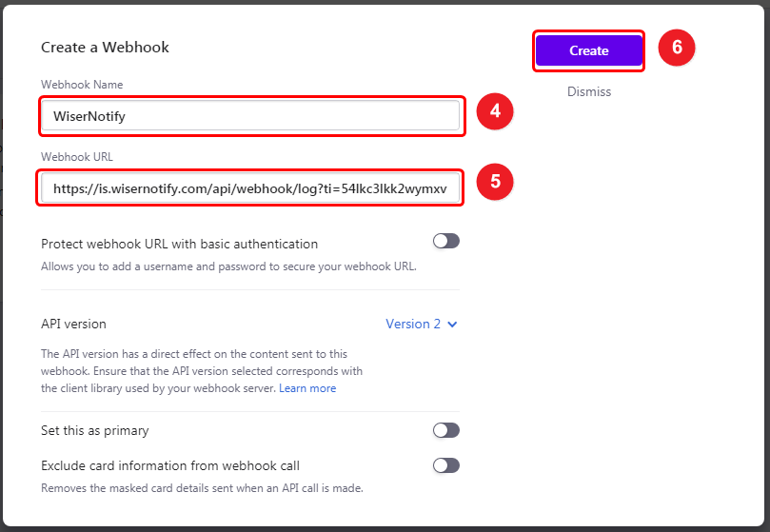Focus the Webhook Name input field
The image size is (770, 532).
click(250, 116)
